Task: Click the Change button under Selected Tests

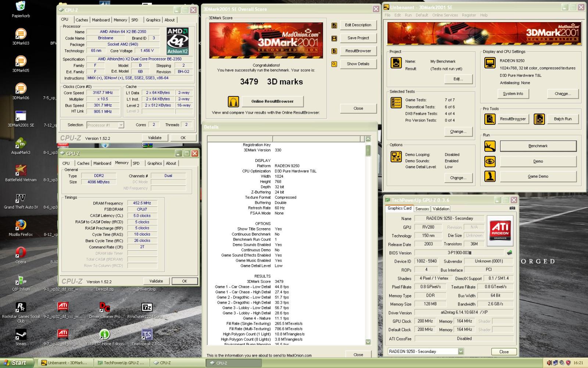Action: pos(458,131)
